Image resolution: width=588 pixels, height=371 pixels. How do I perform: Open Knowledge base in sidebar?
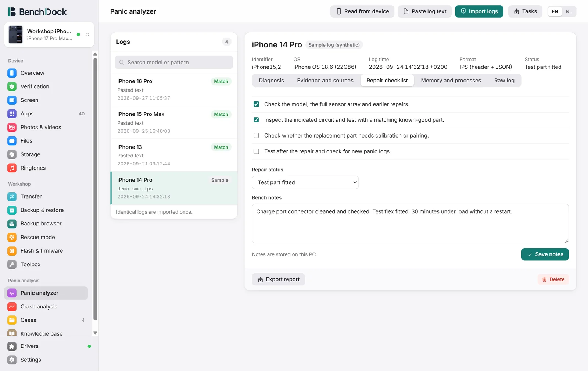pyautogui.click(x=46, y=333)
